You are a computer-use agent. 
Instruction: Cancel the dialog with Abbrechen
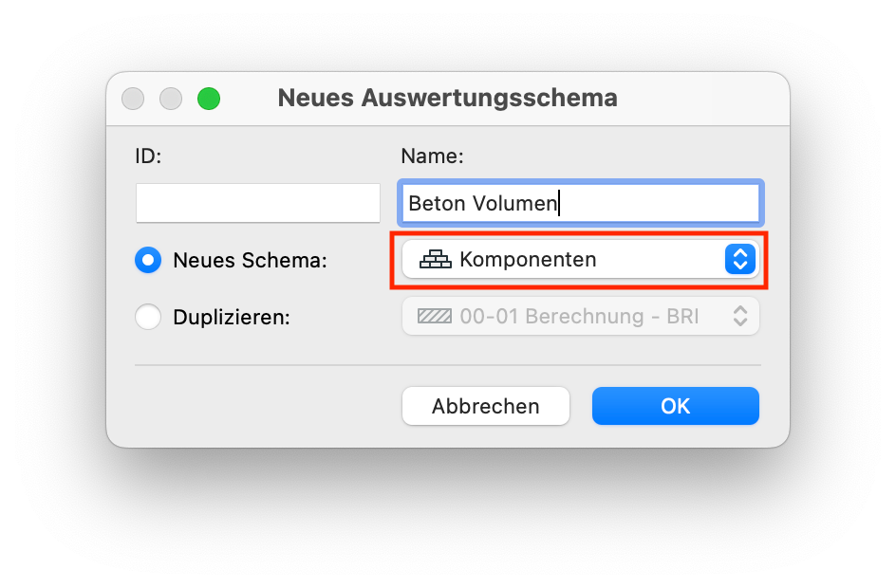[486, 406]
